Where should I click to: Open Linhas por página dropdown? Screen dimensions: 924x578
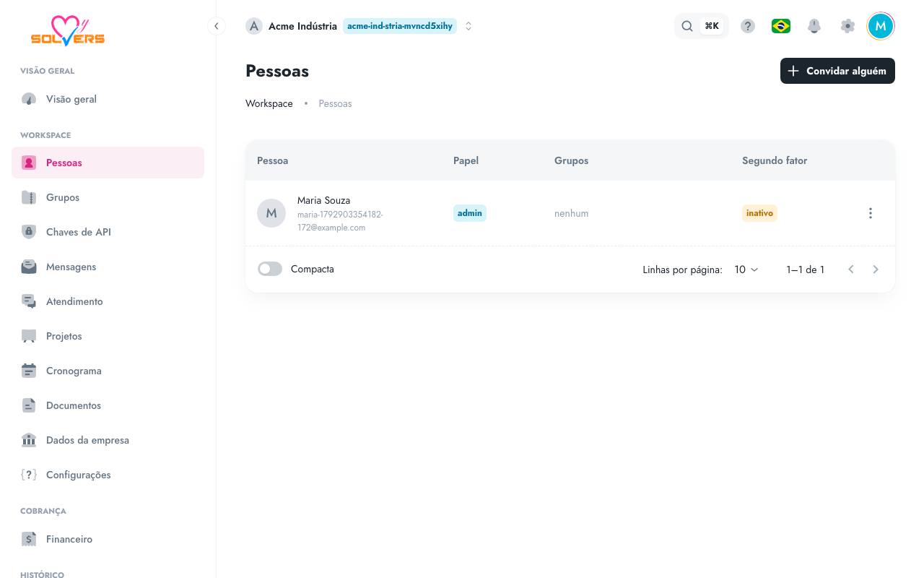746,269
